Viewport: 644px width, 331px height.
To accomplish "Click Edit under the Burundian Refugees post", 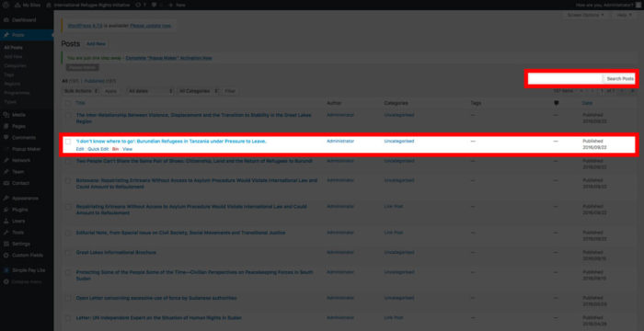I will [x=80, y=149].
